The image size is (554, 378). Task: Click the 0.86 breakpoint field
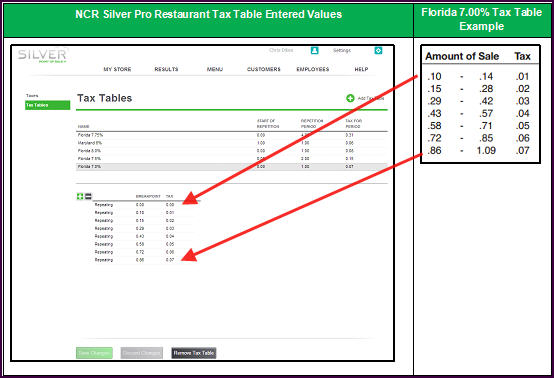140,260
